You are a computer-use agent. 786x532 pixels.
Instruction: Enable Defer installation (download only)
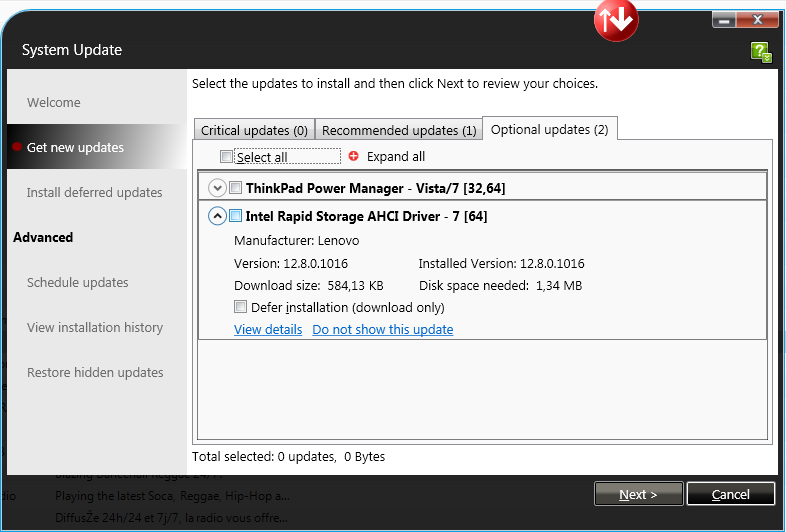click(x=240, y=307)
